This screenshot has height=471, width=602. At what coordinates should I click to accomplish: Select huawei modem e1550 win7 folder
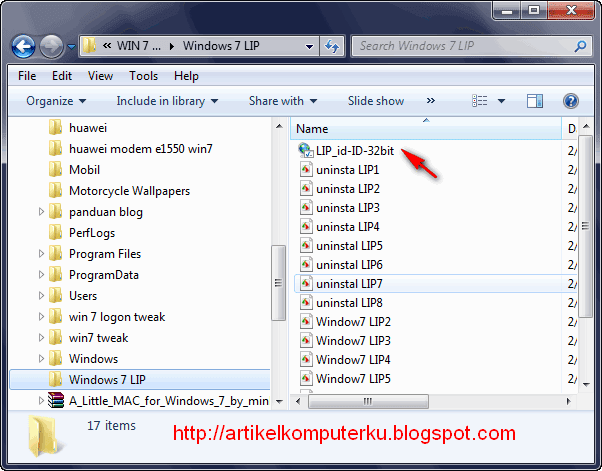(x=141, y=149)
